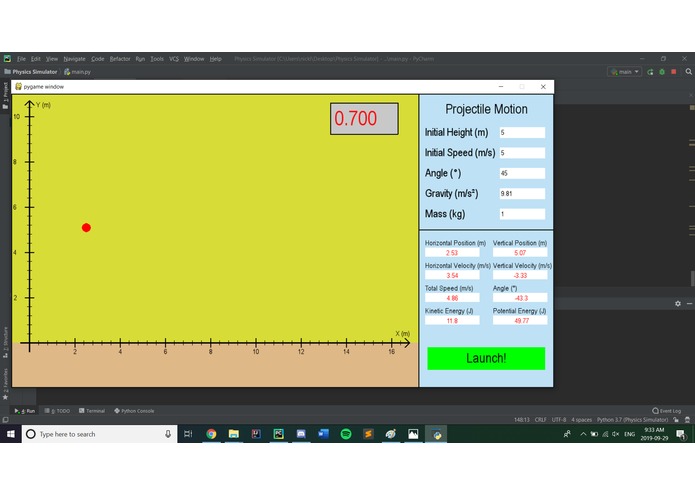Image resolution: width=695 pixels, height=494 pixels.
Task: Open the Photos app from taskbar
Action: tap(413, 434)
